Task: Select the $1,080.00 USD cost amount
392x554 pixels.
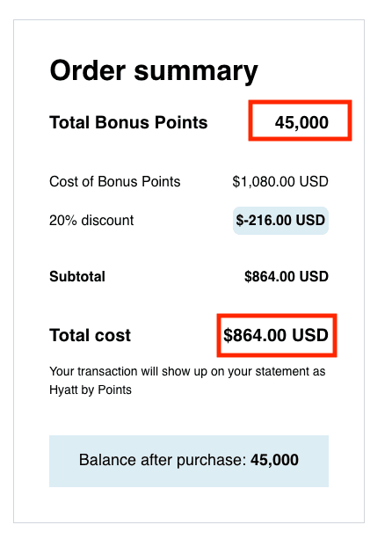Action: (280, 182)
